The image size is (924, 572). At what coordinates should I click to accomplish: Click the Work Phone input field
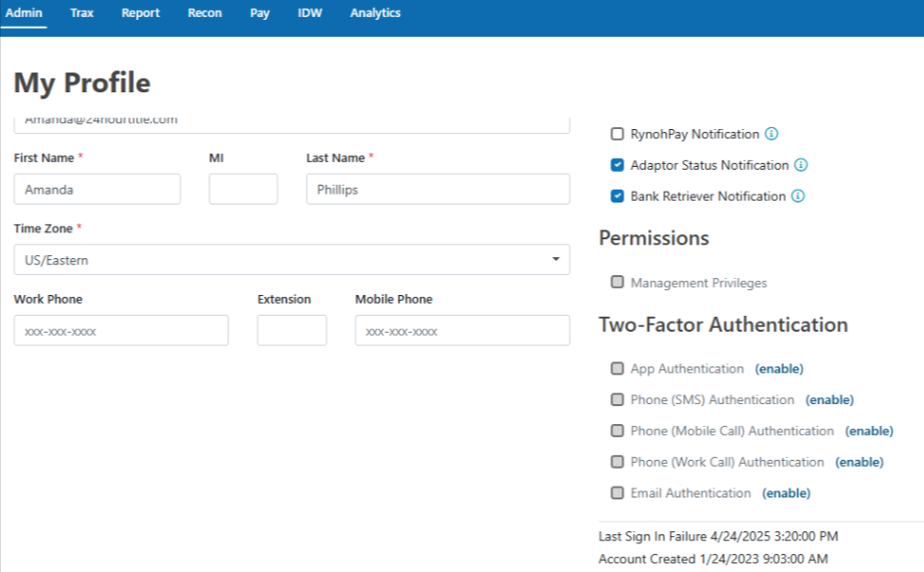(x=121, y=331)
